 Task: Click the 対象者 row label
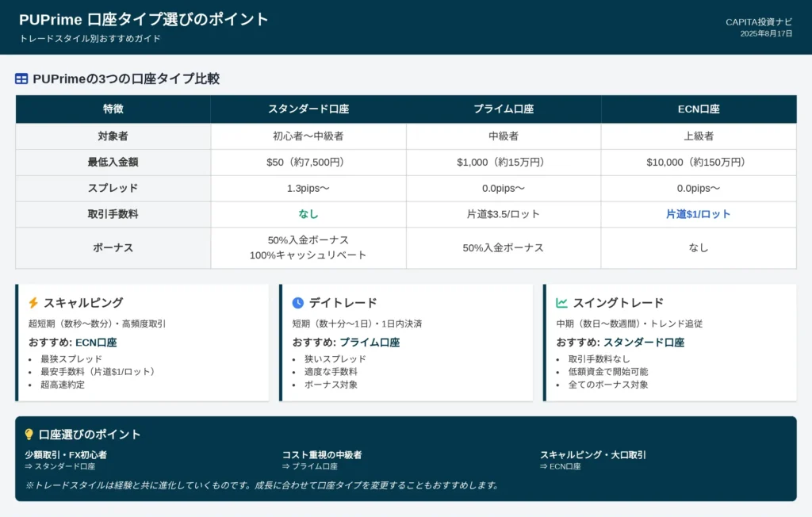pyautogui.click(x=113, y=136)
